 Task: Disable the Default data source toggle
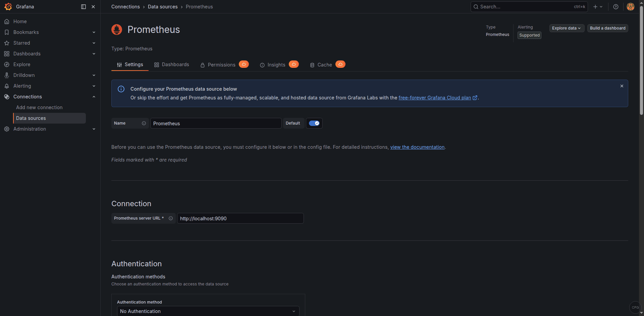[314, 123]
